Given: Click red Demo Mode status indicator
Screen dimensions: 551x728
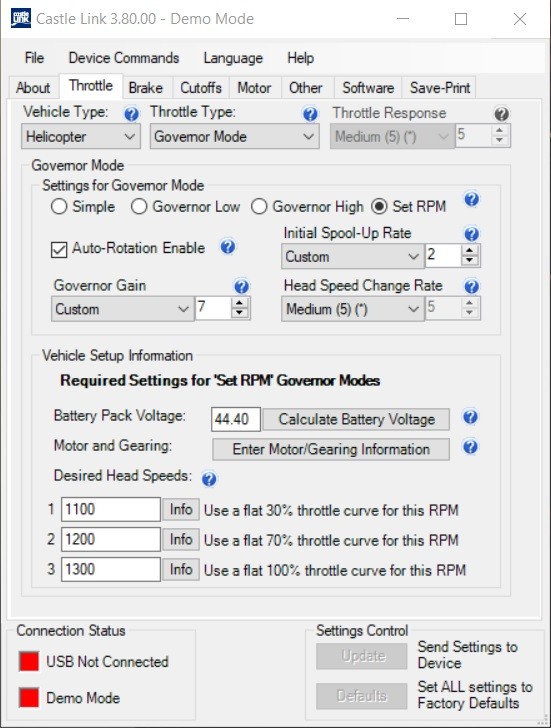Looking at the screenshot, I should 29,698.
